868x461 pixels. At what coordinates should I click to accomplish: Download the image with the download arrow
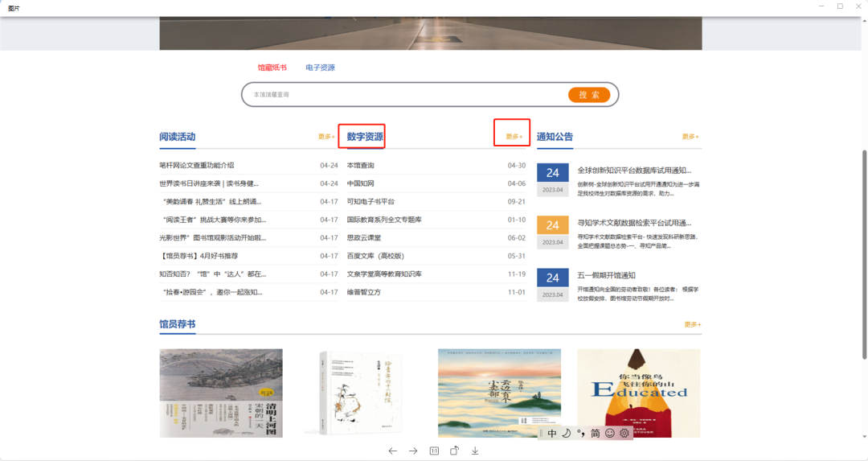[475, 451]
